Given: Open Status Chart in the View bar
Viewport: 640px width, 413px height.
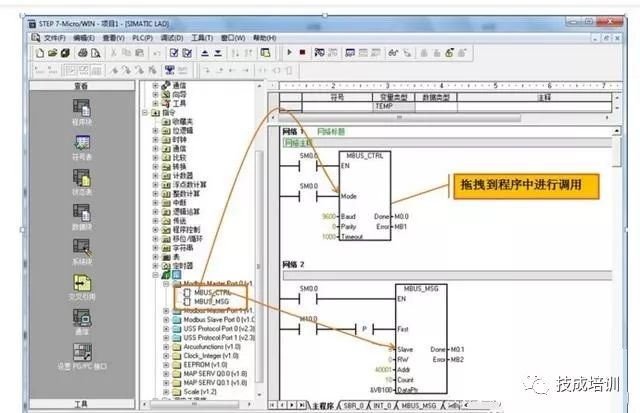Looking at the screenshot, I should pos(82,182).
